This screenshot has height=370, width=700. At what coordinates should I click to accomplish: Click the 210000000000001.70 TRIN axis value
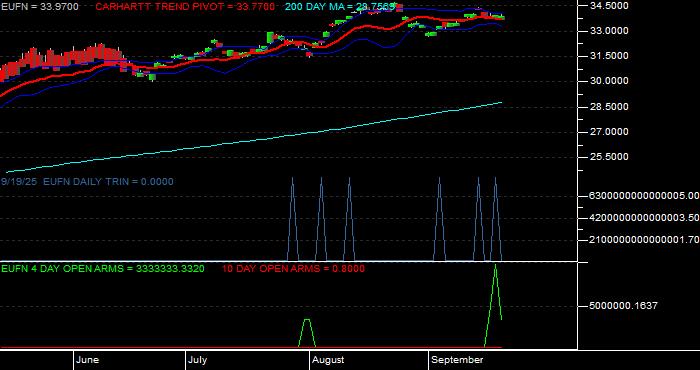(643, 240)
